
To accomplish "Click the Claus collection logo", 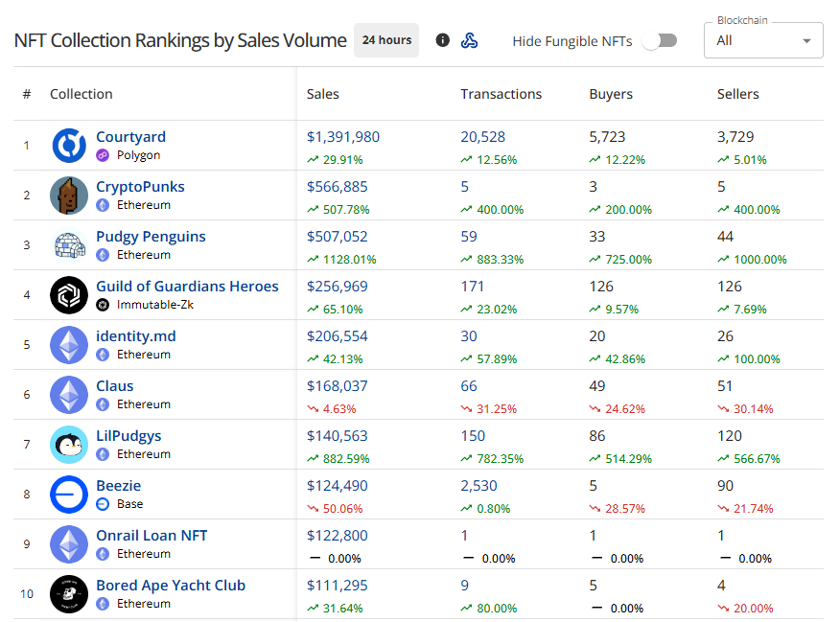I will coord(69,394).
